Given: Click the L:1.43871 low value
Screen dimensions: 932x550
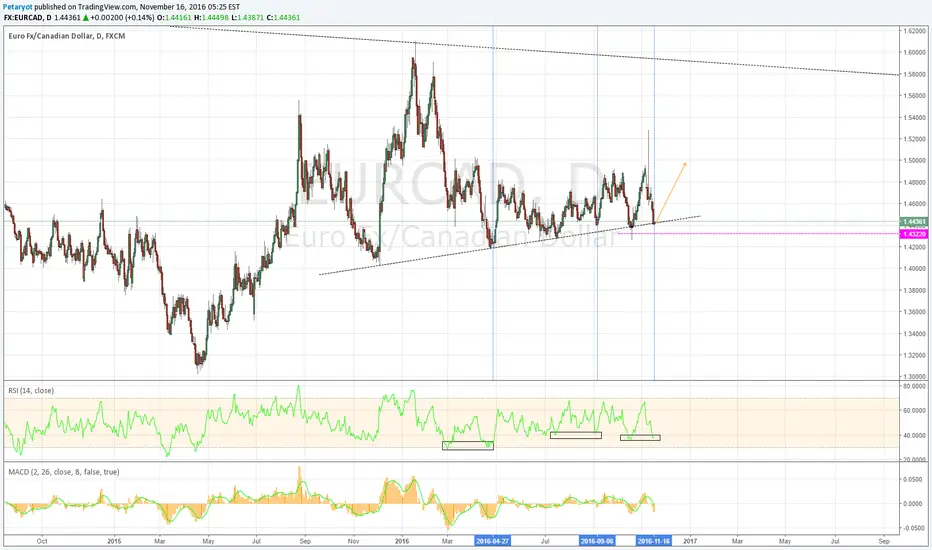Looking at the screenshot, I should point(248,18).
